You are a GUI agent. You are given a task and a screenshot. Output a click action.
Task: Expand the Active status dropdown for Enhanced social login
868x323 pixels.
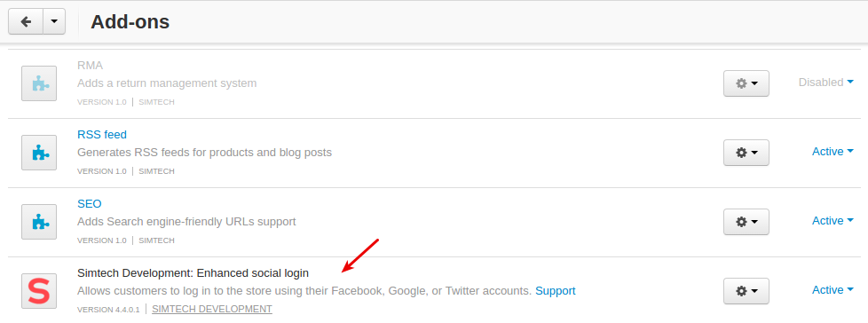832,290
